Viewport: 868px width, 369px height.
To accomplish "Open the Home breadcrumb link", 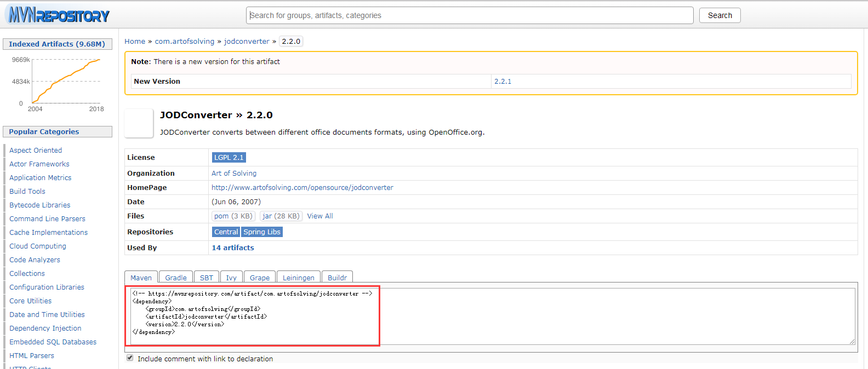I will click(135, 42).
